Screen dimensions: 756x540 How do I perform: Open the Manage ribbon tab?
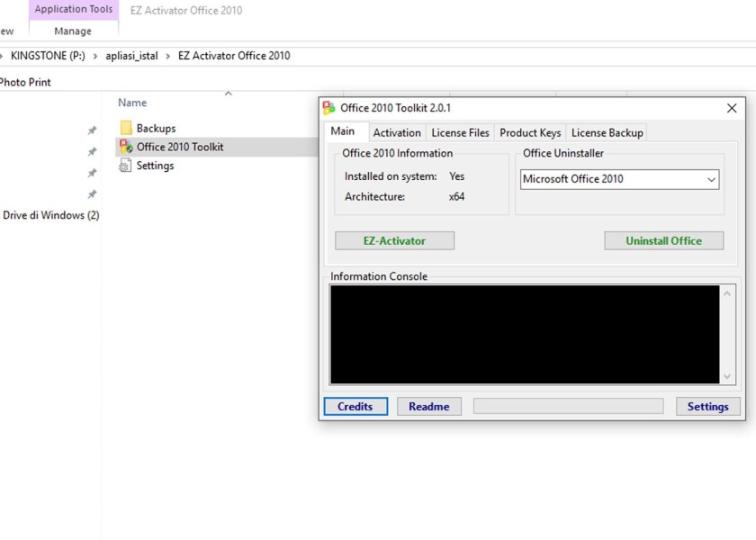(73, 31)
